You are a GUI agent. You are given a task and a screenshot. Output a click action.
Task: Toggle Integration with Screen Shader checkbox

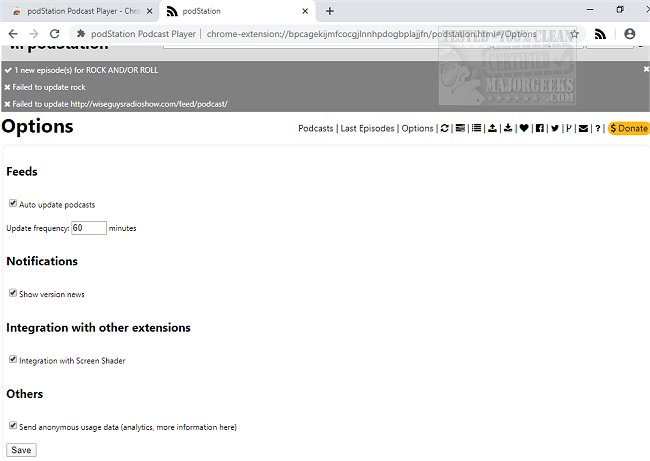[13, 359]
